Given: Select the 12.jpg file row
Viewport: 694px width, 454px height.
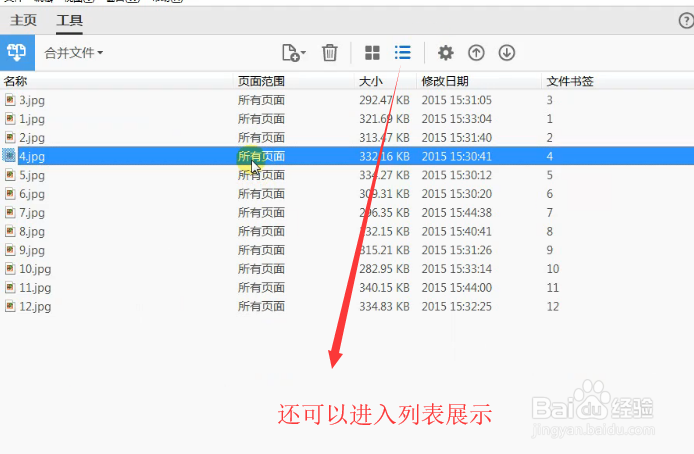Looking at the screenshot, I should tap(347, 306).
